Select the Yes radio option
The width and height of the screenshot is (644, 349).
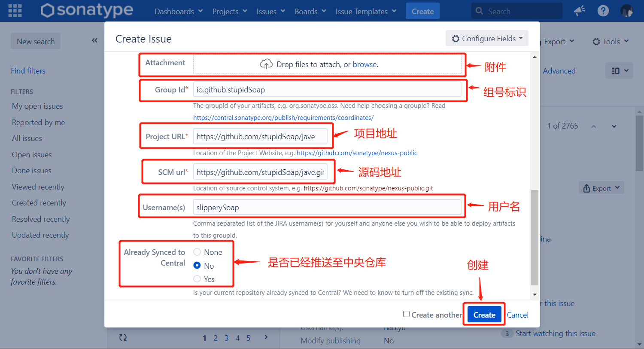tap(197, 279)
